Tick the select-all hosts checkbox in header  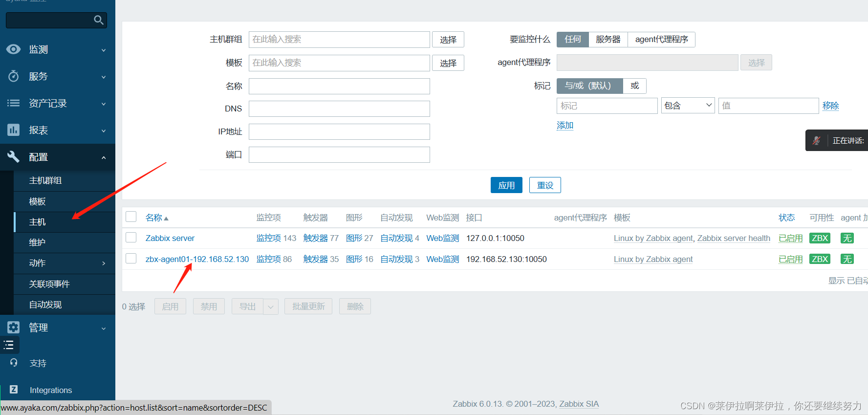(131, 217)
